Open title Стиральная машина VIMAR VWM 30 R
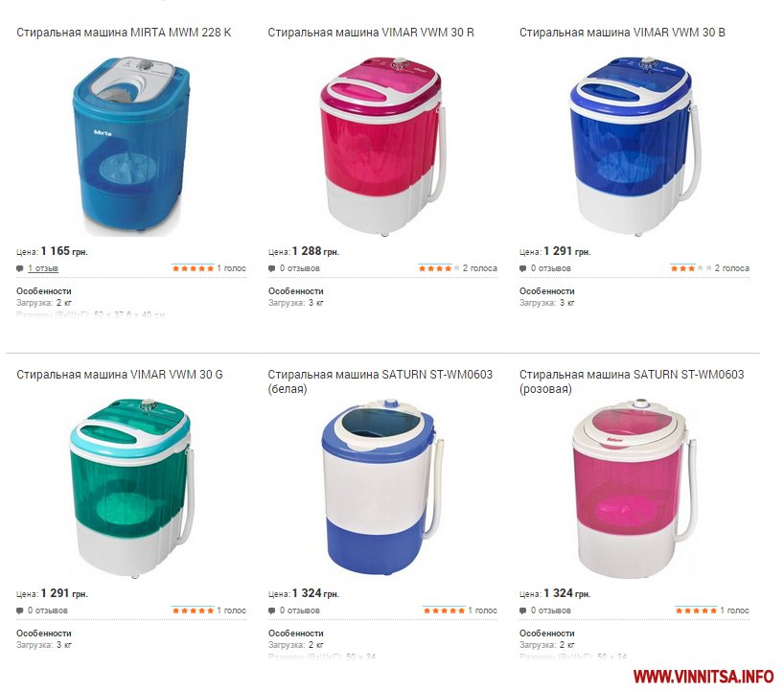 [x=371, y=33]
